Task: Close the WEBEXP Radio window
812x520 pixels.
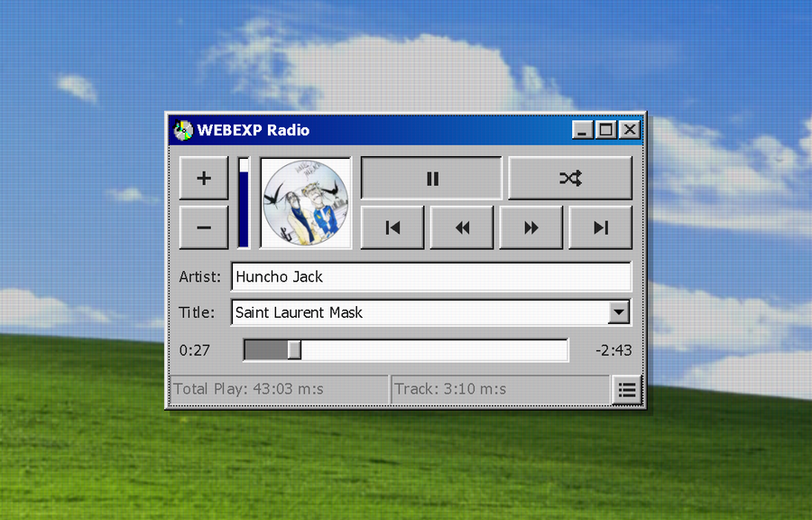Action: tap(630, 129)
